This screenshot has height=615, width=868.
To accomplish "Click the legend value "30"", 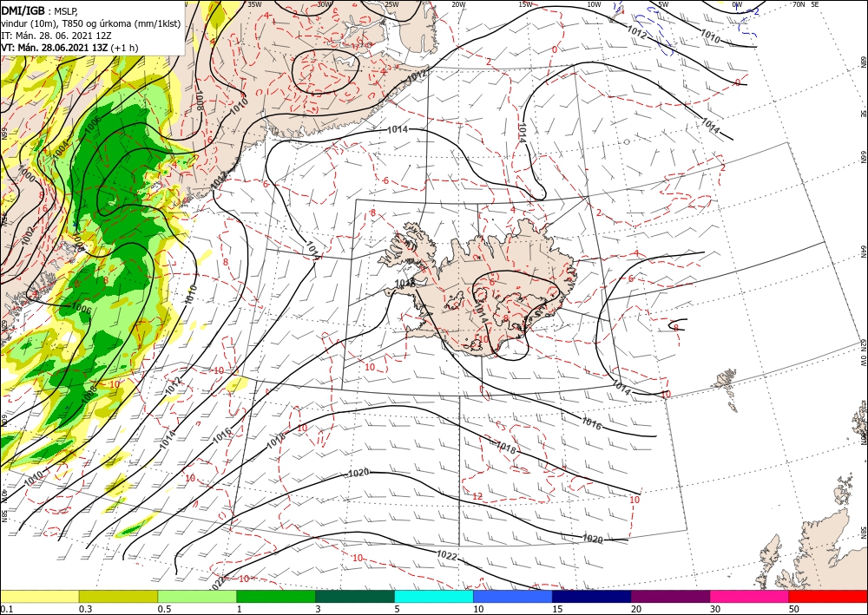I will (x=714, y=609).
